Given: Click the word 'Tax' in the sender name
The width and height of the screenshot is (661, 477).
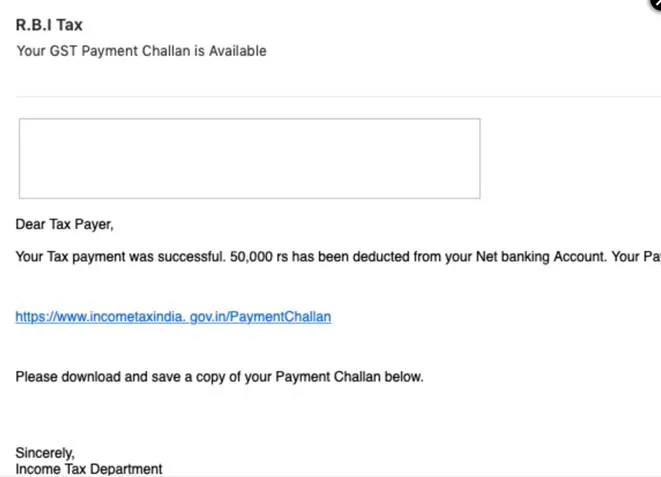Looking at the screenshot, I should [70, 25].
